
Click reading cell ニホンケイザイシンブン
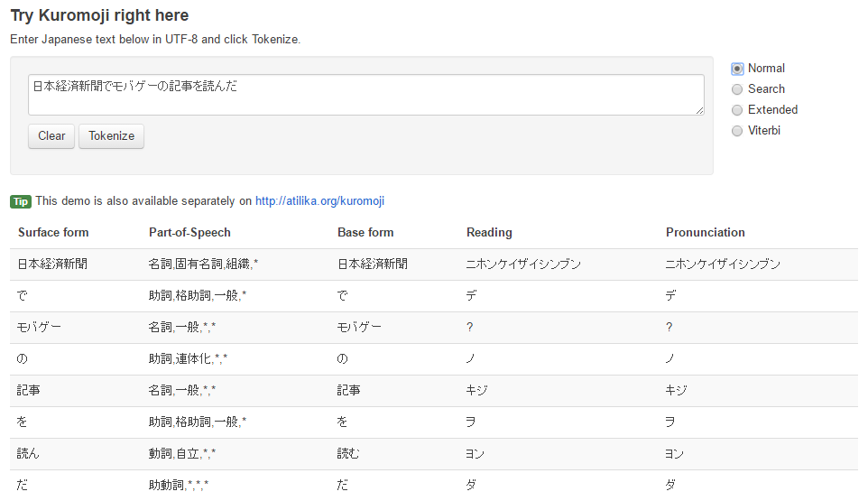(523, 264)
